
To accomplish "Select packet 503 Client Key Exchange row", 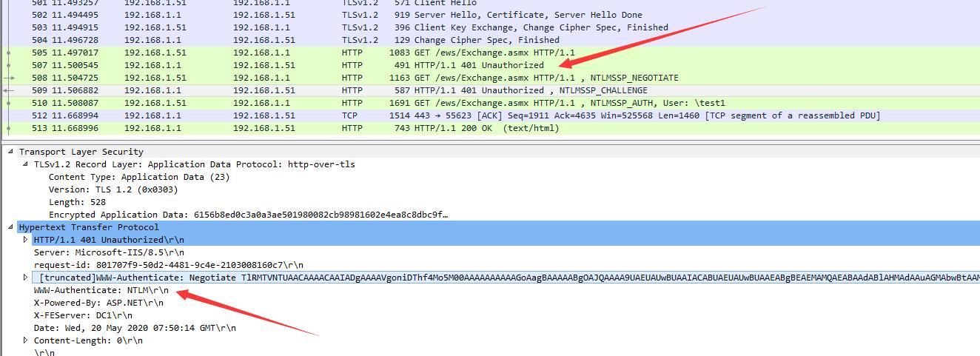I will point(490,27).
